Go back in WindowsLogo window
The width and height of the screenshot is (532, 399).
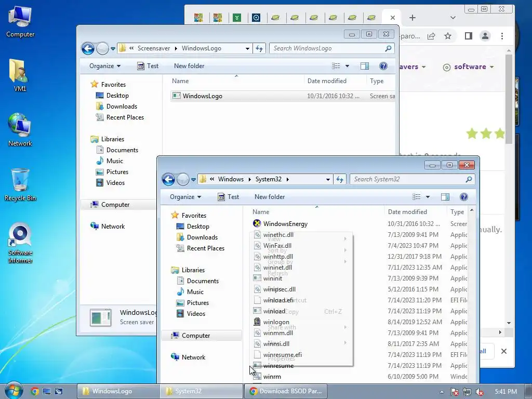[88, 48]
